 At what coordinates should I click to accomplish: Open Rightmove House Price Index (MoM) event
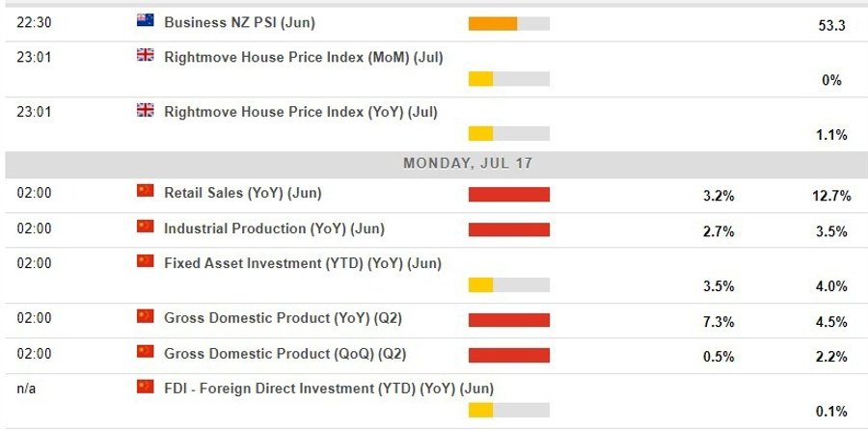click(x=303, y=57)
